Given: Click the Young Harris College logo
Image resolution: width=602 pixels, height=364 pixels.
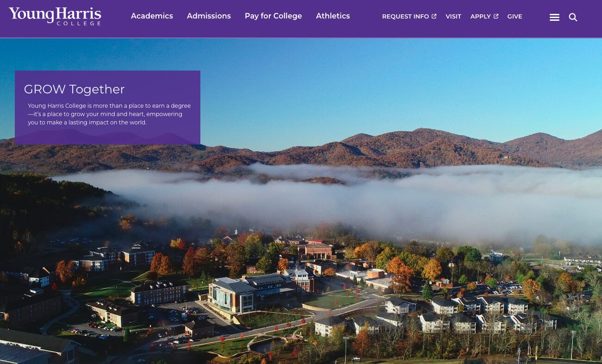Looking at the screenshot, I should (x=55, y=16).
